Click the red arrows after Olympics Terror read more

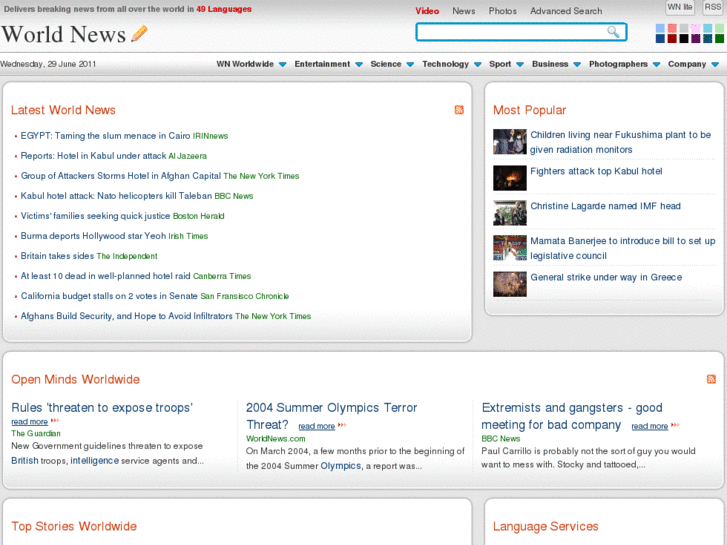tap(342, 425)
